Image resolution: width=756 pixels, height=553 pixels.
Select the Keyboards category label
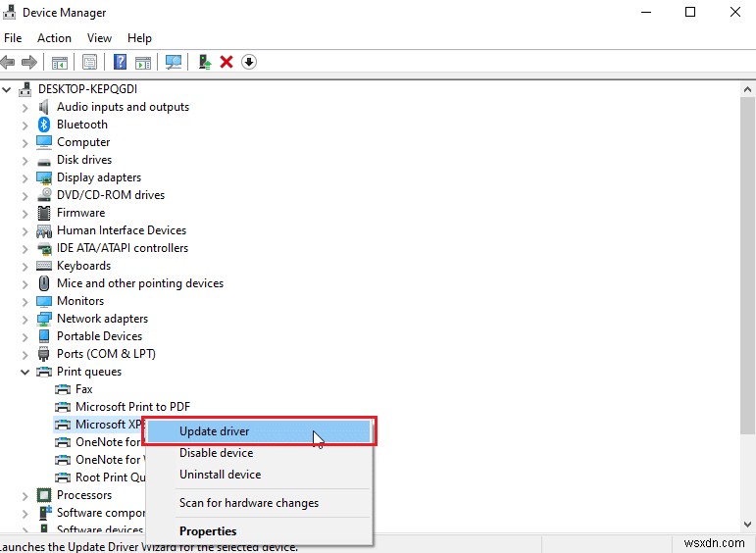[84, 266]
